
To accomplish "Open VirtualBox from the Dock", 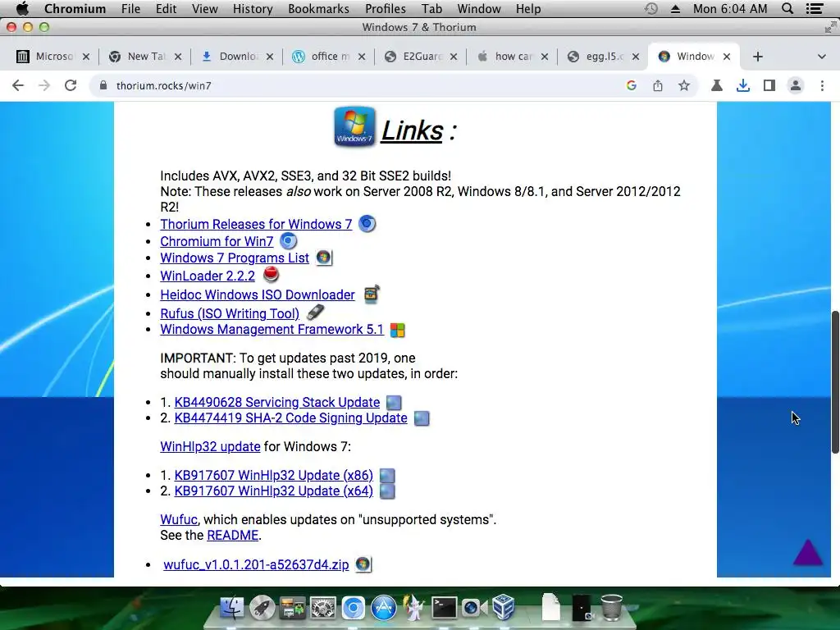I will (503, 608).
